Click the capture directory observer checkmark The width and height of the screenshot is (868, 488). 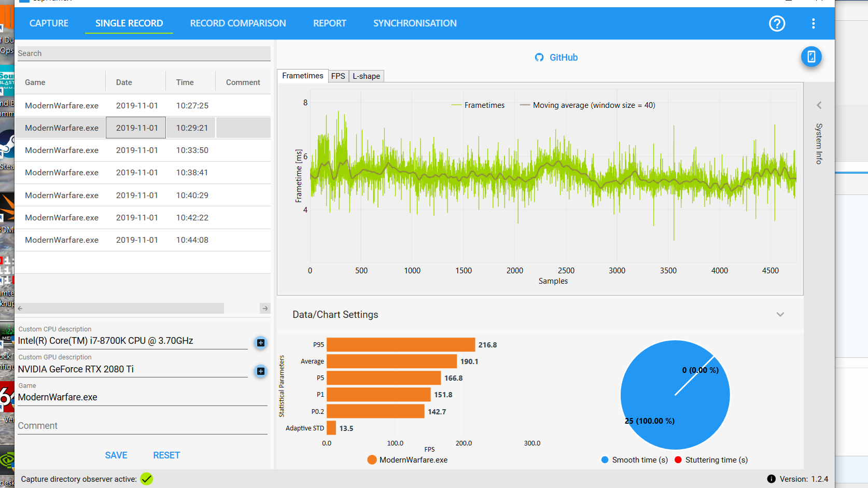147,479
